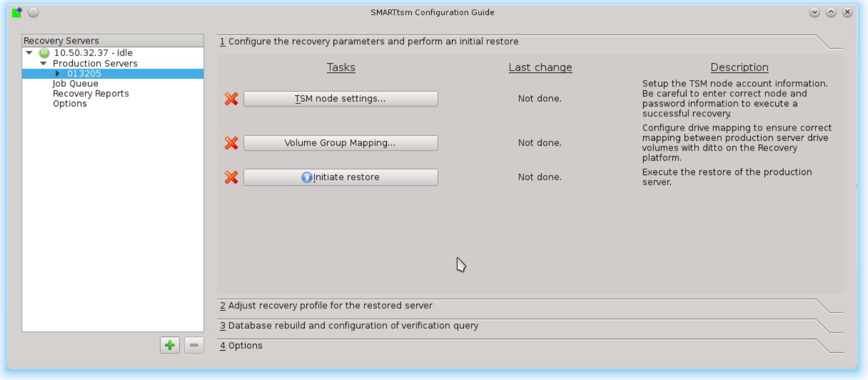Screen dimensions: 868x380
Task: Click the green server status icon for 10.50.32.37
Action: [45, 53]
